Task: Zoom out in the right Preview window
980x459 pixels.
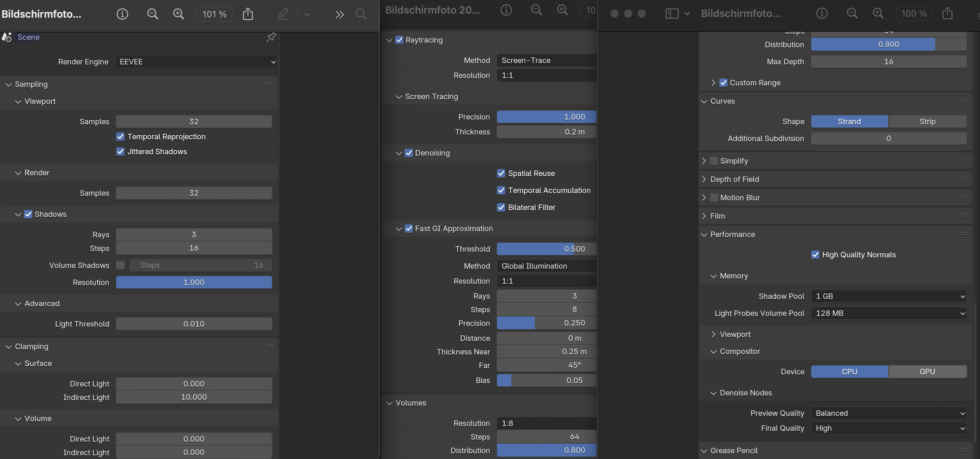Action: pos(852,14)
